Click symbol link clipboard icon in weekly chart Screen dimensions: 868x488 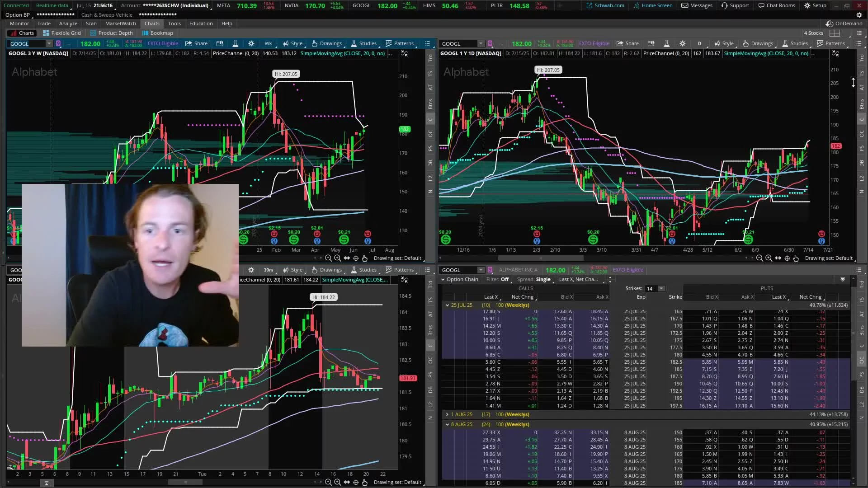coord(58,43)
